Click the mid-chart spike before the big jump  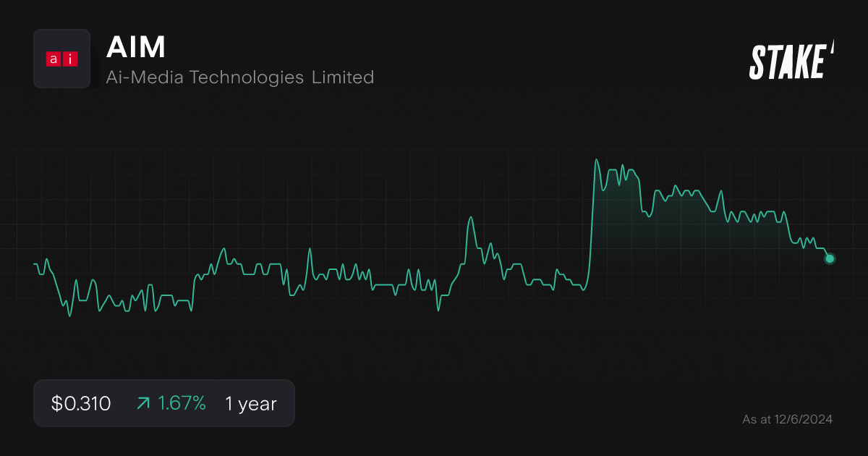[x=471, y=217]
